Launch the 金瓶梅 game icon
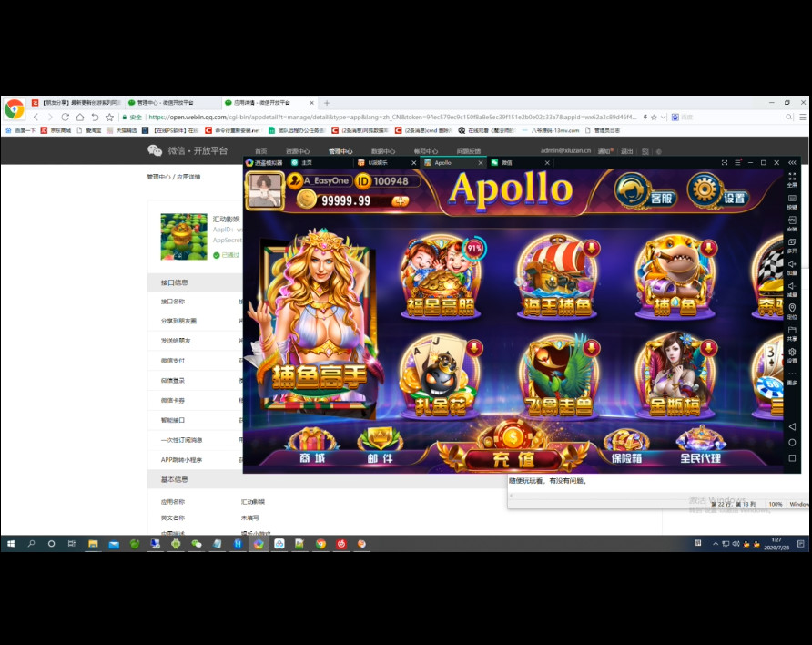Viewport: 812px width, 645px height. pyautogui.click(x=675, y=375)
